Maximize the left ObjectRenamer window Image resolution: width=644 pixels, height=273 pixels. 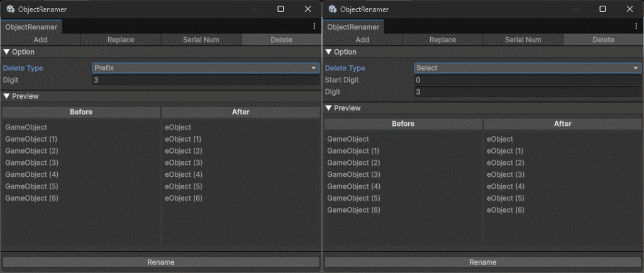(x=280, y=9)
